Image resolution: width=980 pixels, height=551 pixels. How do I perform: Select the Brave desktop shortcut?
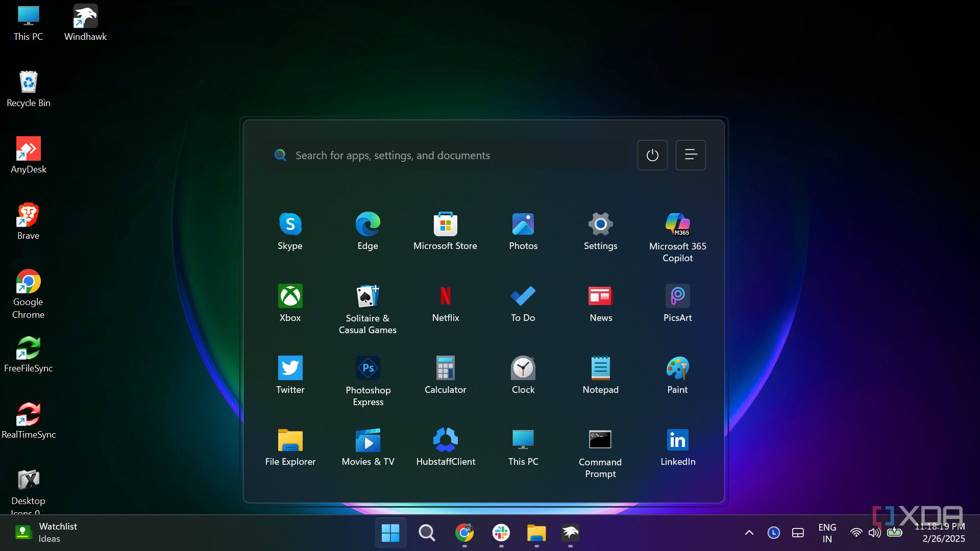[29, 222]
